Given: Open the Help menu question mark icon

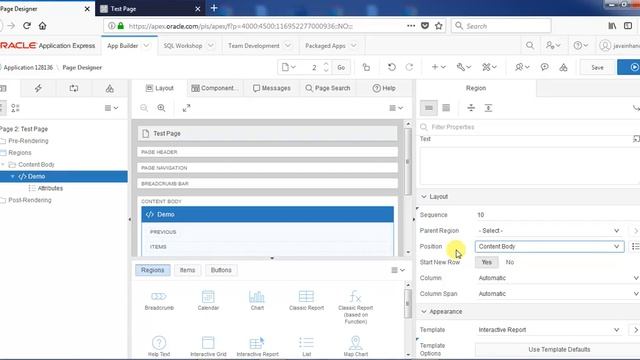Looking at the screenshot, I should point(580,45).
